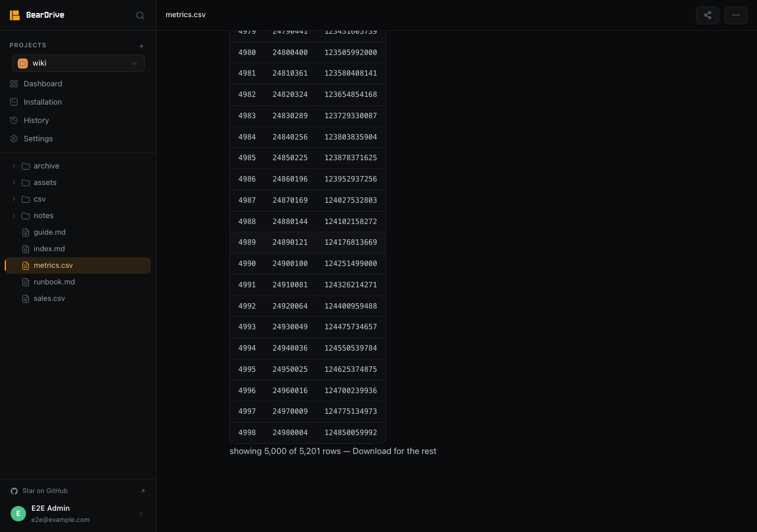757x532 pixels.
Task: Select the csv folder
Action: pyautogui.click(x=78, y=199)
